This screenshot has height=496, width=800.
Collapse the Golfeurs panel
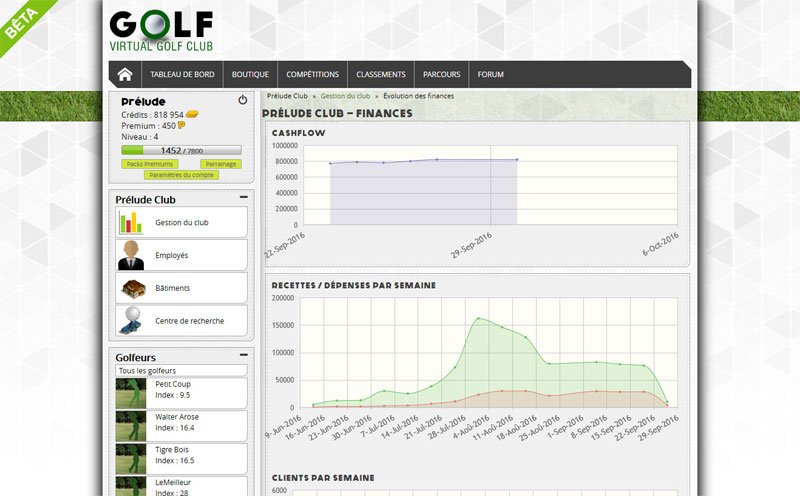244,355
